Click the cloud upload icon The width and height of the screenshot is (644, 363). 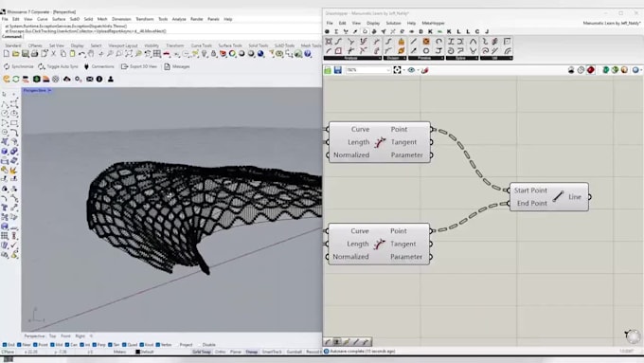tap(67, 79)
